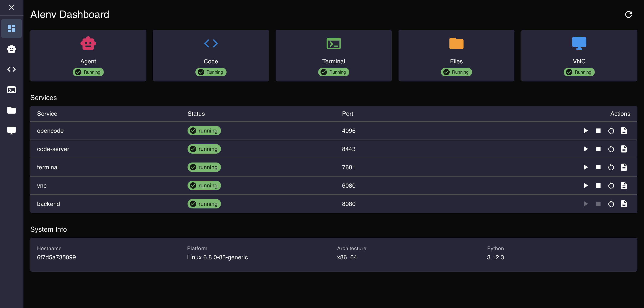Screen dimensions: 644x308
Task: Restart the vnc service
Action: pos(611,185)
